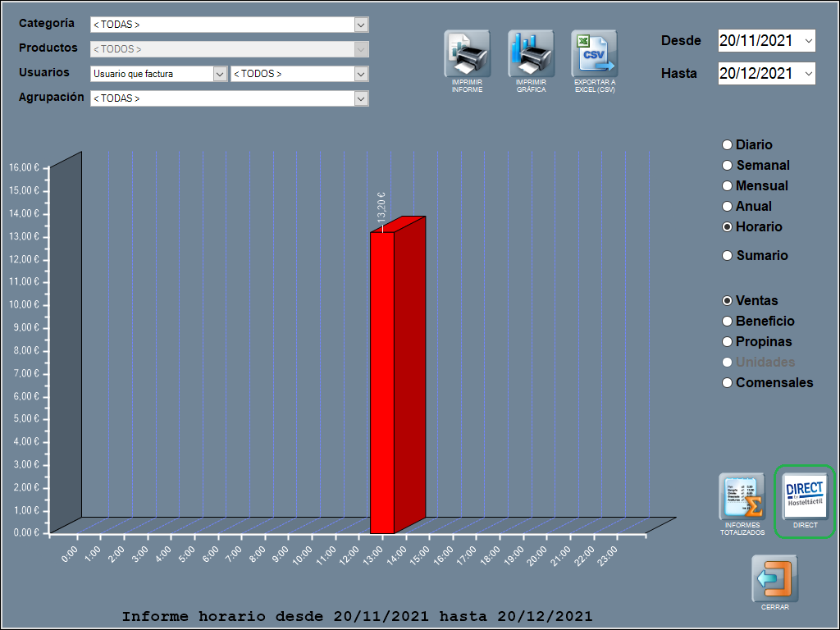Open the Agrupación dropdown list

(x=361, y=98)
